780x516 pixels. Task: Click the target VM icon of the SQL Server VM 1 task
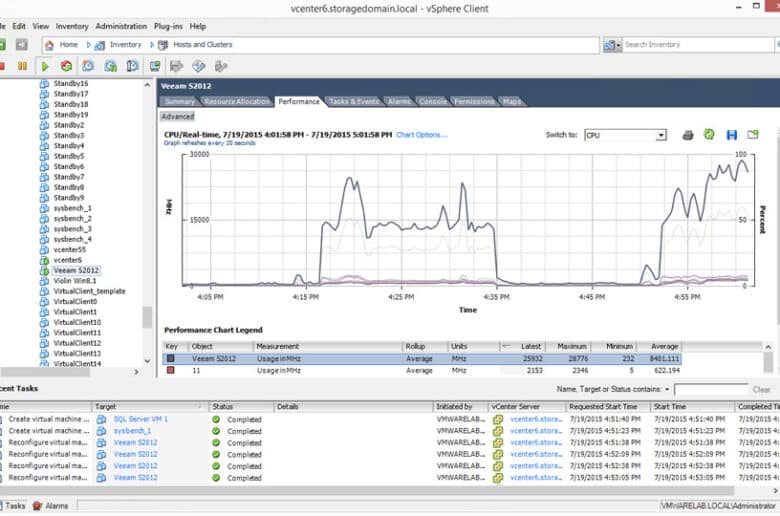(101, 419)
